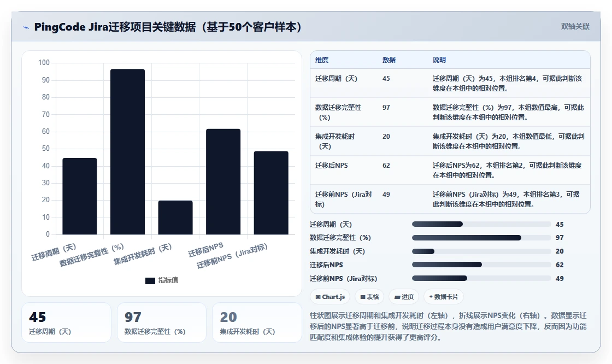Screen dimensions: 612x364
Task: Click the 迁移后NPS bar in the chart
Action: tap(223, 181)
